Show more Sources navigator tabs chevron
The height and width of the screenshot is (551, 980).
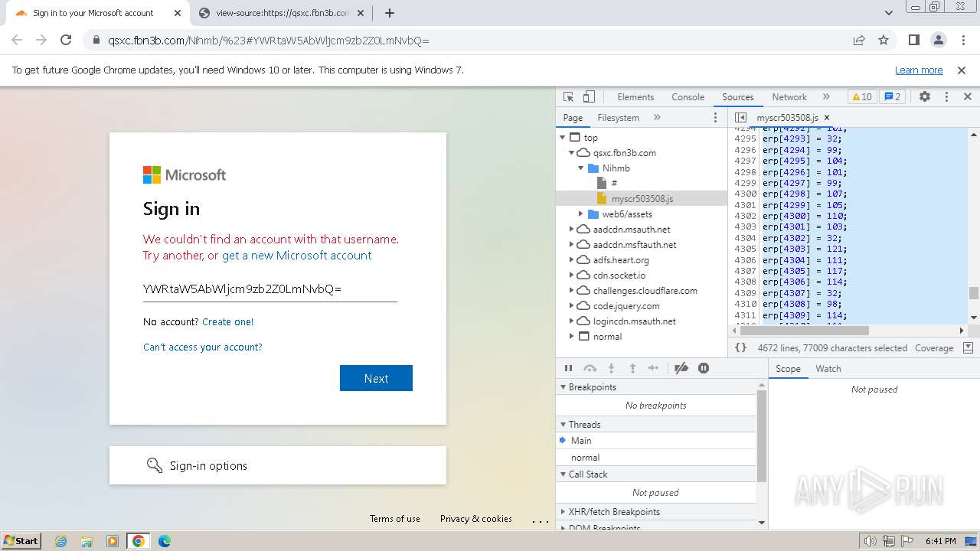click(657, 118)
